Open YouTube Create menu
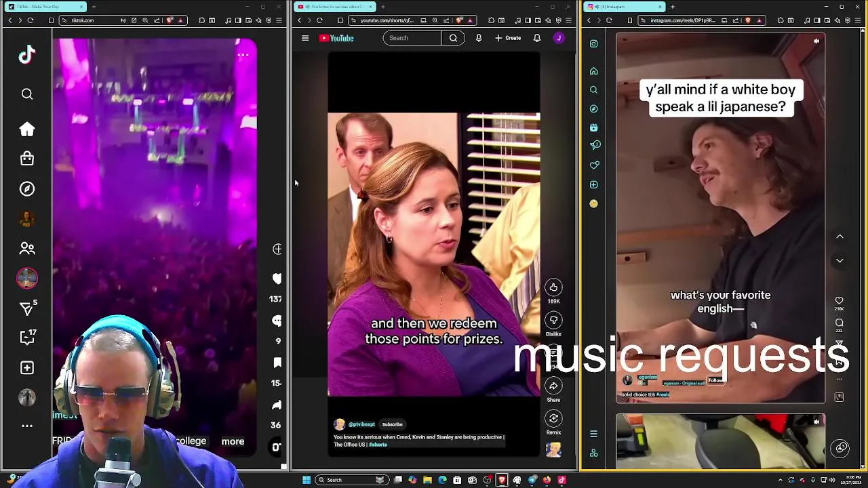 pos(508,38)
